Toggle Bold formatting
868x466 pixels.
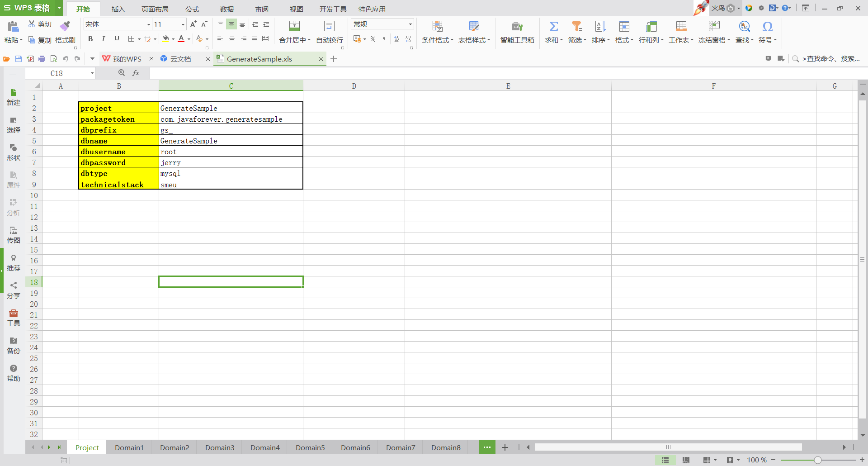(90, 39)
